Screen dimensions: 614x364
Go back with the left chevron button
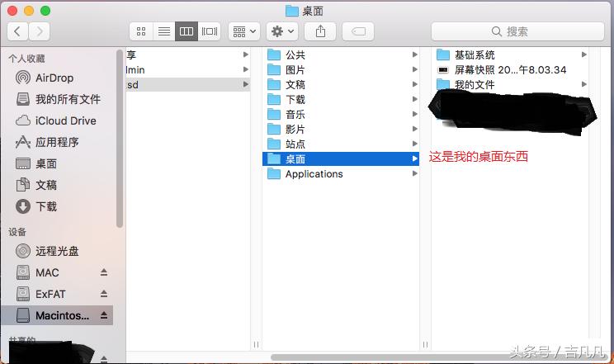coord(17,31)
